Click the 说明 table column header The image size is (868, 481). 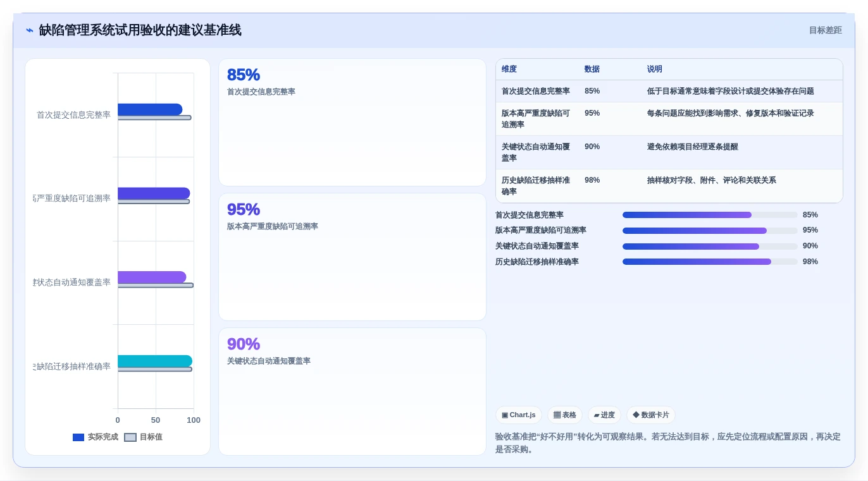coord(654,69)
